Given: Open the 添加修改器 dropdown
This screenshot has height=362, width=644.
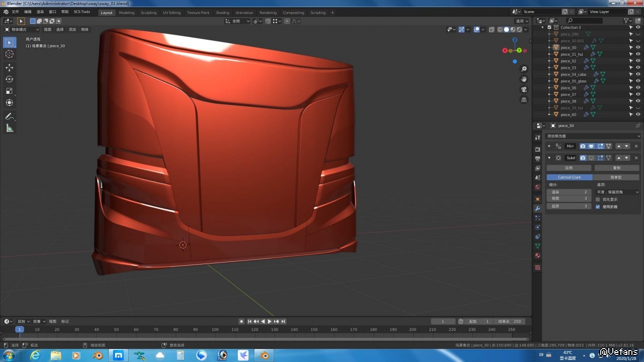Looking at the screenshot, I should tap(593, 136).
